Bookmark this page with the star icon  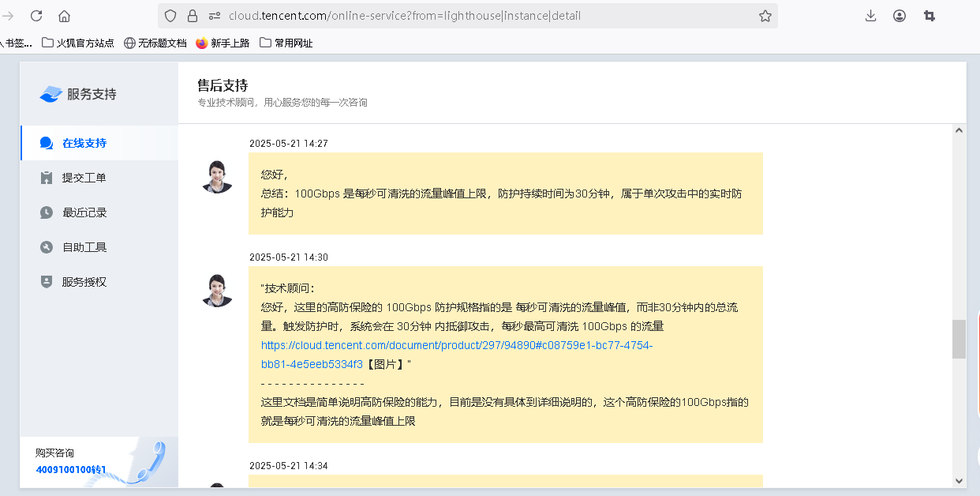pyautogui.click(x=765, y=16)
